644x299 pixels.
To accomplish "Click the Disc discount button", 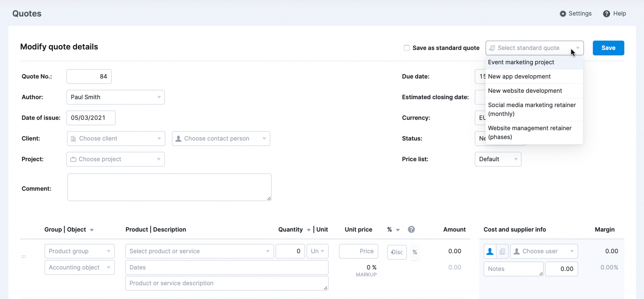I will (x=397, y=252).
